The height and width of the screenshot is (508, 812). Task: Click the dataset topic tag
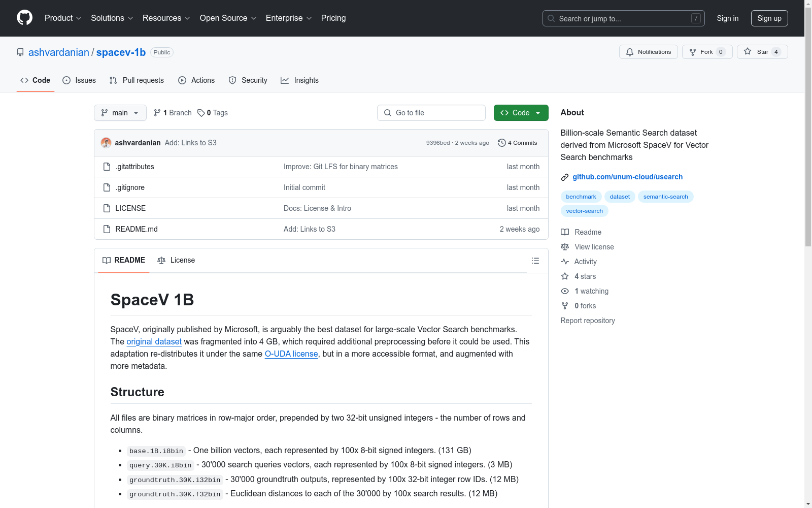coord(620,197)
